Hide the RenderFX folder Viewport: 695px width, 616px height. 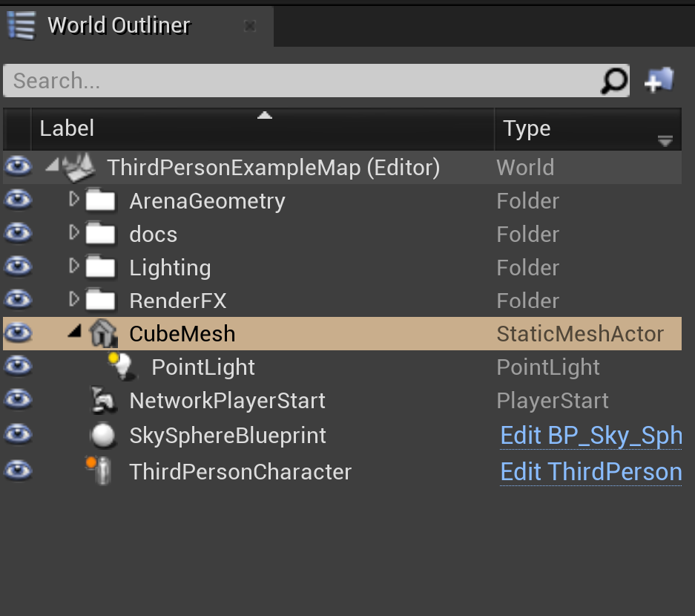tap(18, 300)
